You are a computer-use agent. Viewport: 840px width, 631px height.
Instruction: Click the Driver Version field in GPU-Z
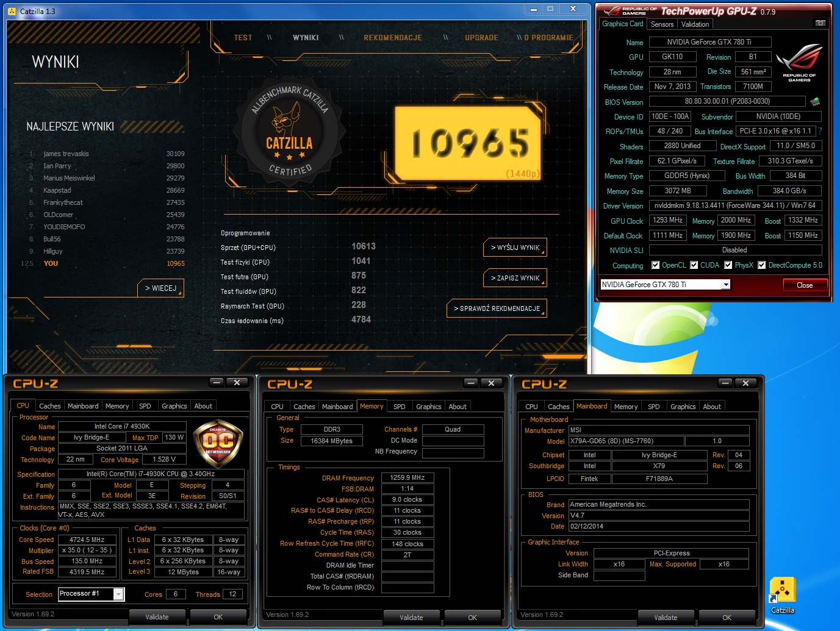(735, 205)
